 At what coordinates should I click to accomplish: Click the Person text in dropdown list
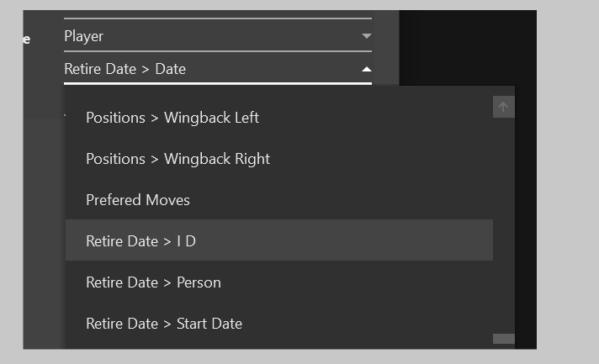pyautogui.click(x=199, y=282)
